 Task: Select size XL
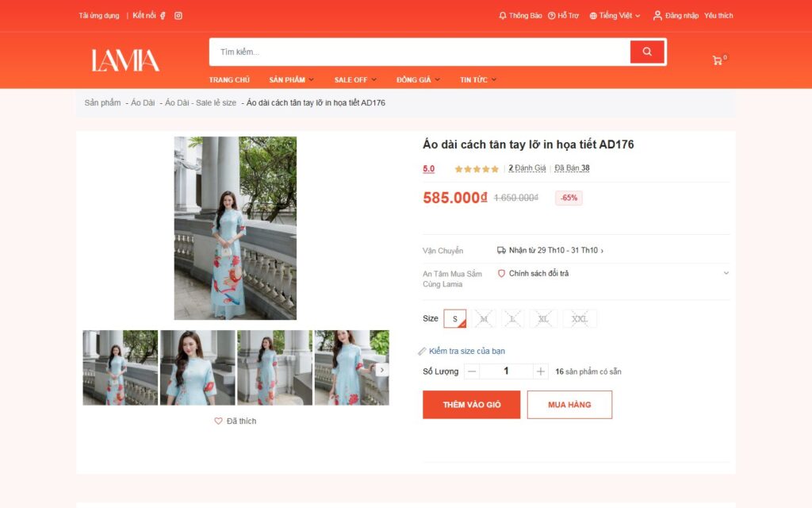543,319
